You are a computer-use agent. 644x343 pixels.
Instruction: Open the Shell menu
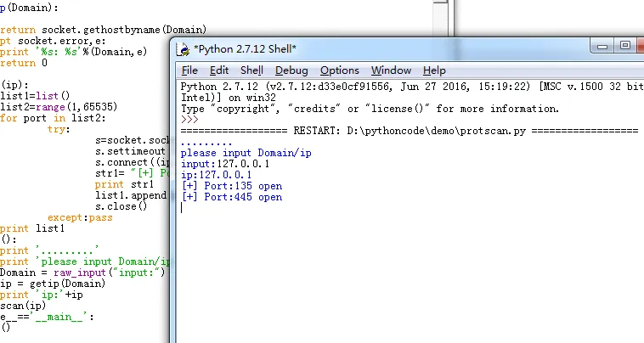tap(251, 70)
